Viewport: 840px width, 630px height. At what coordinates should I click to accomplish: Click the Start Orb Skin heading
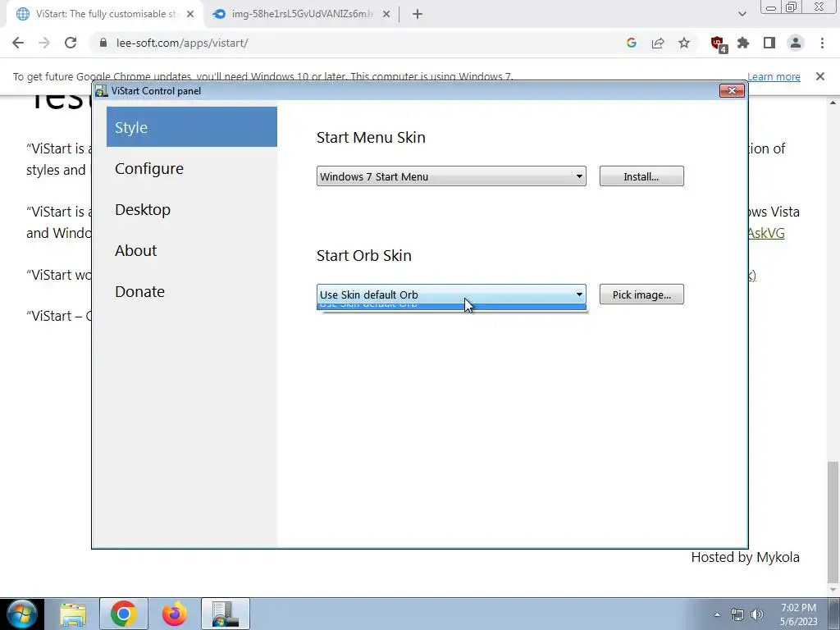[363, 256]
